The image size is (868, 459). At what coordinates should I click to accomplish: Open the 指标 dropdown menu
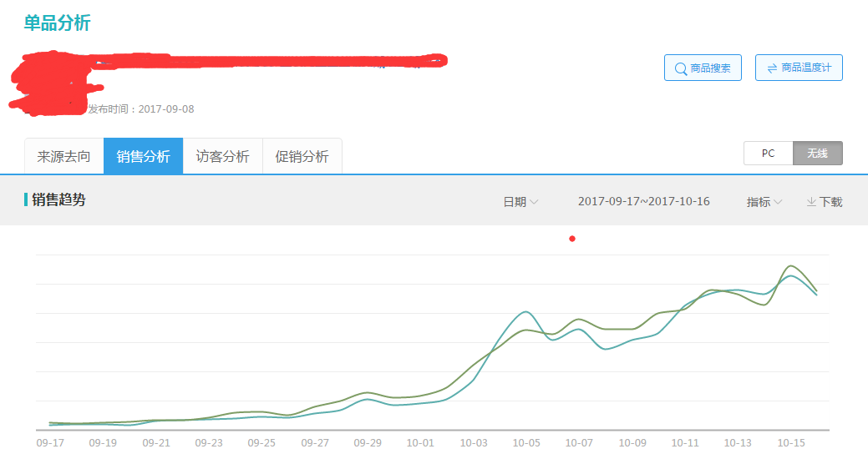tap(764, 202)
